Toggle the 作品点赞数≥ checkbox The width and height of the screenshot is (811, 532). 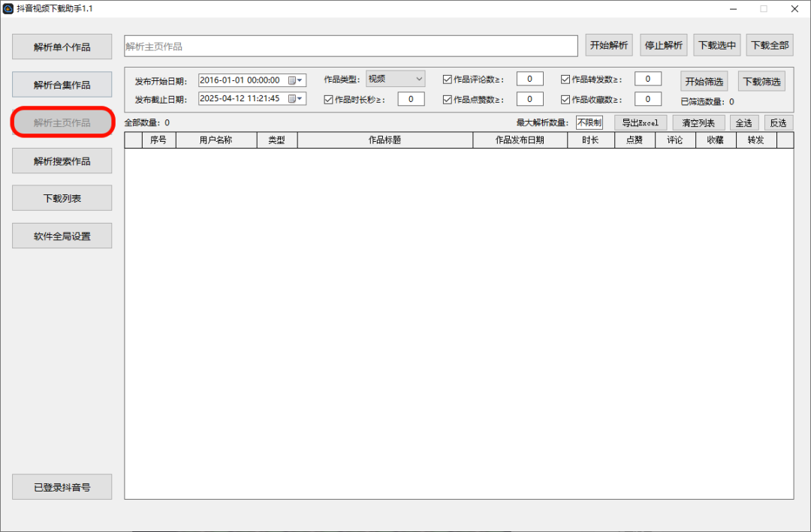448,99
